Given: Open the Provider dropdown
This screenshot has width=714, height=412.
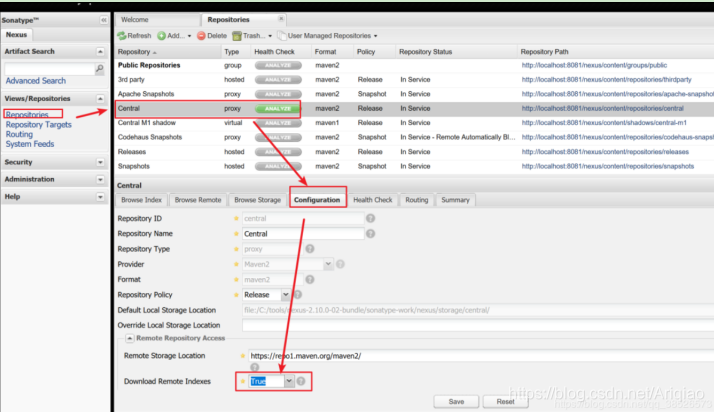Looking at the screenshot, I should click(327, 264).
